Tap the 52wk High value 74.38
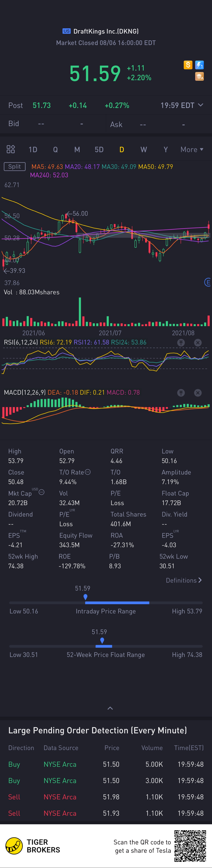This screenshot has height=868, width=212. [x=16, y=566]
